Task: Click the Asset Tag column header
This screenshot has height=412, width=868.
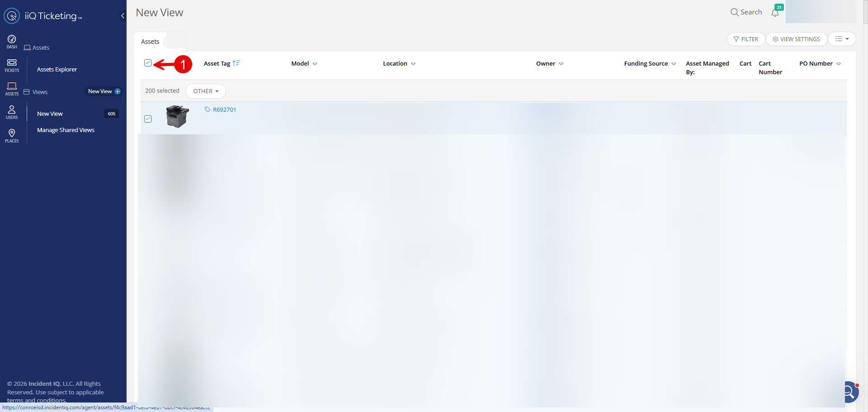Action: 217,64
